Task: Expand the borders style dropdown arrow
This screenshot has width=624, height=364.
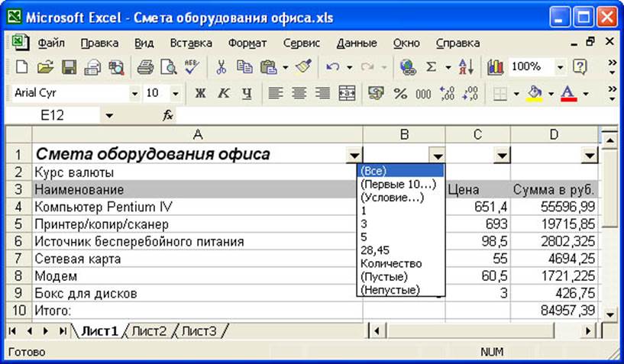Action: (516, 94)
